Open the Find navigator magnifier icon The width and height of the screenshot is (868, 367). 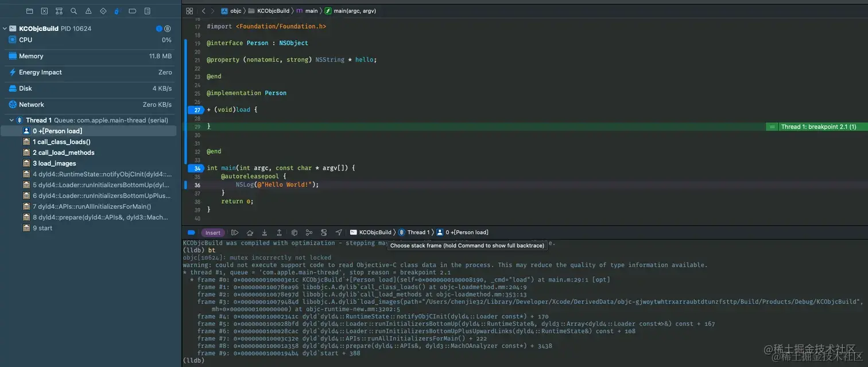[x=73, y=11]
